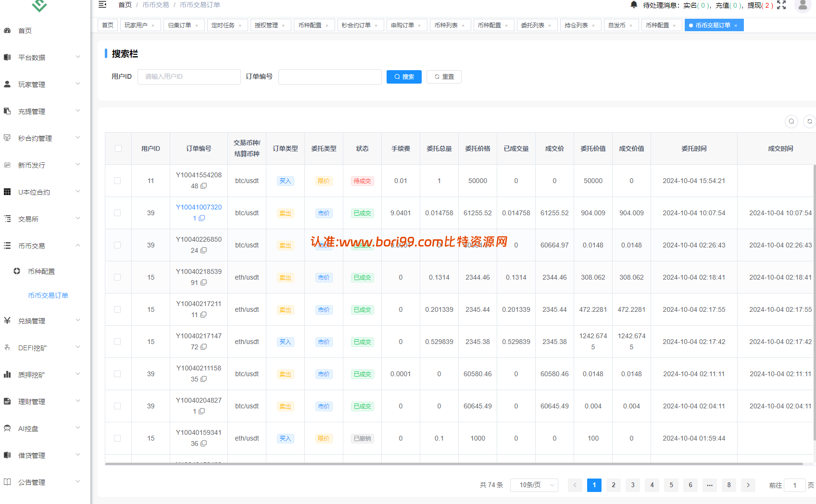The image size is (816, 504).
Task: Expand the U本位合约 sidebar menu
Action: tap(45, 192)
